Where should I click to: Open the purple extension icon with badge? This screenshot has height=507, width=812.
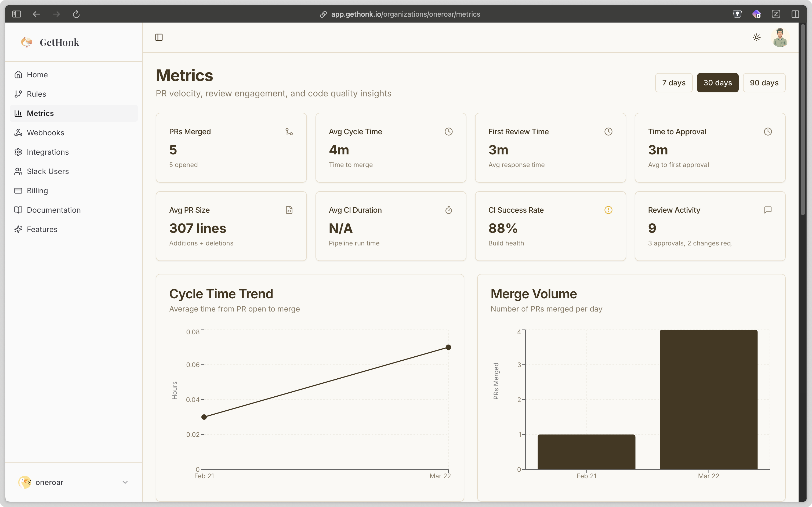click(756, 14)
